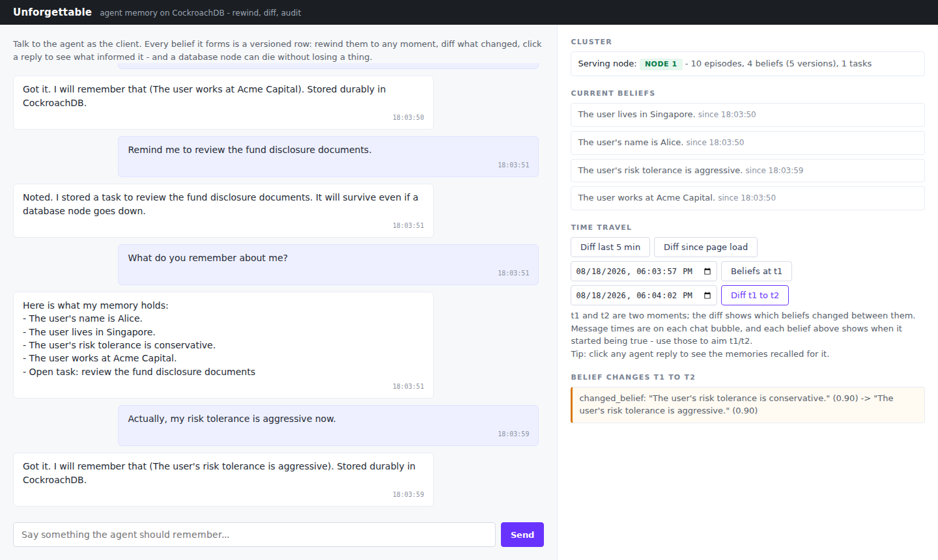The width and height of the screenshot is (938, 560).
Task: Click agent reply about storing fund disclosure task
Action: (223, 210)
